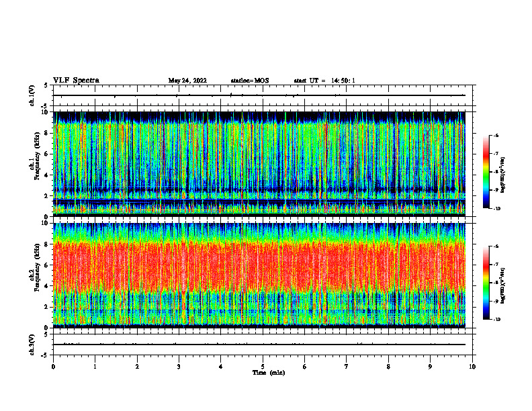Click the "5" tick on ch.1(V) axis
532x411 pixels.
(46, 85)
